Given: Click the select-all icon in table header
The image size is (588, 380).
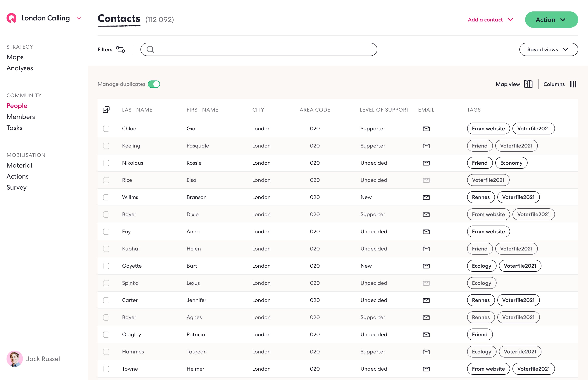Looking at the screenshot, I should tap(106, 110).
